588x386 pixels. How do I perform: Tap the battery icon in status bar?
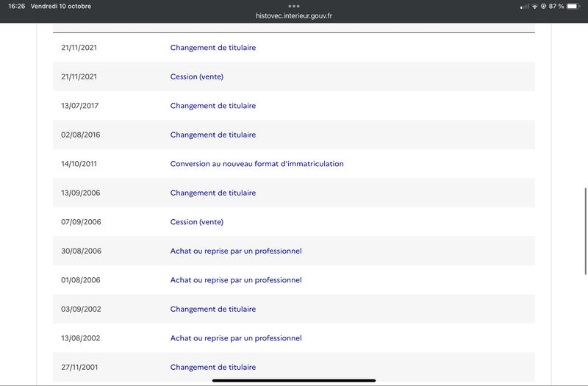click(x=573, y=7)
